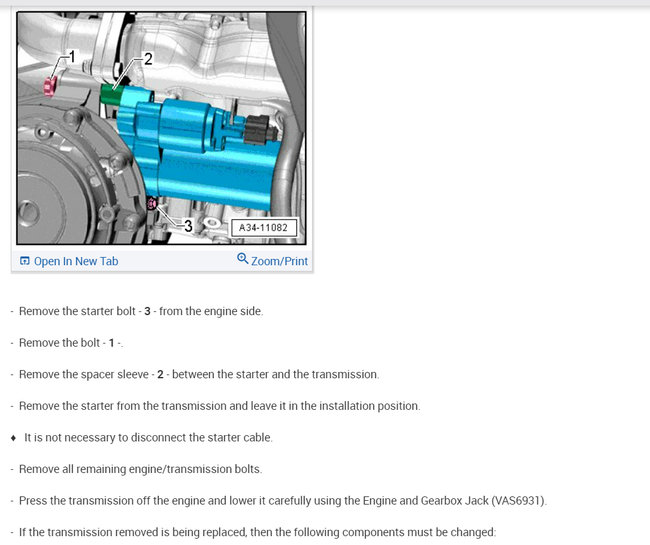Image resolution: width=650 pixels, height=545 pixels.
Task: Click the A34-11082 figure label in diagram
Action: click(264, 228)
